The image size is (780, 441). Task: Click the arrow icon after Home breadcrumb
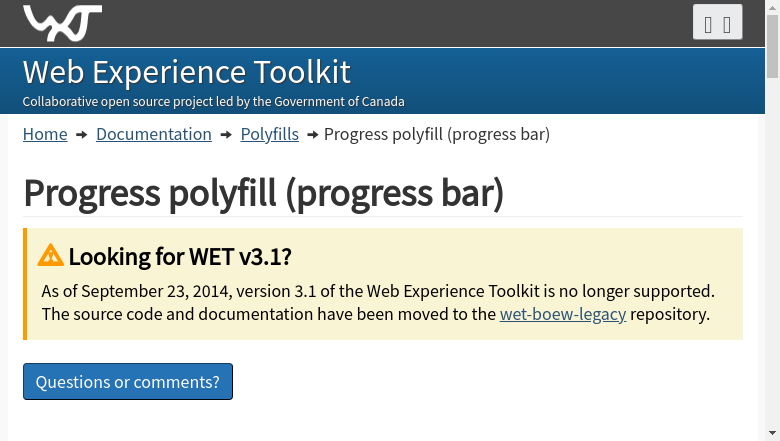[x=82, y=135]
